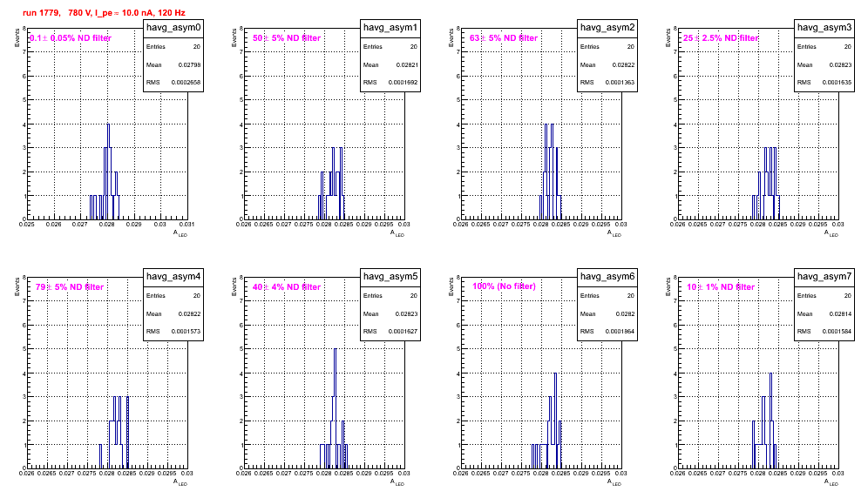Click the havg_asym1 stats box title
This screenshot has width=868, height=498.
tap(390, 27)
